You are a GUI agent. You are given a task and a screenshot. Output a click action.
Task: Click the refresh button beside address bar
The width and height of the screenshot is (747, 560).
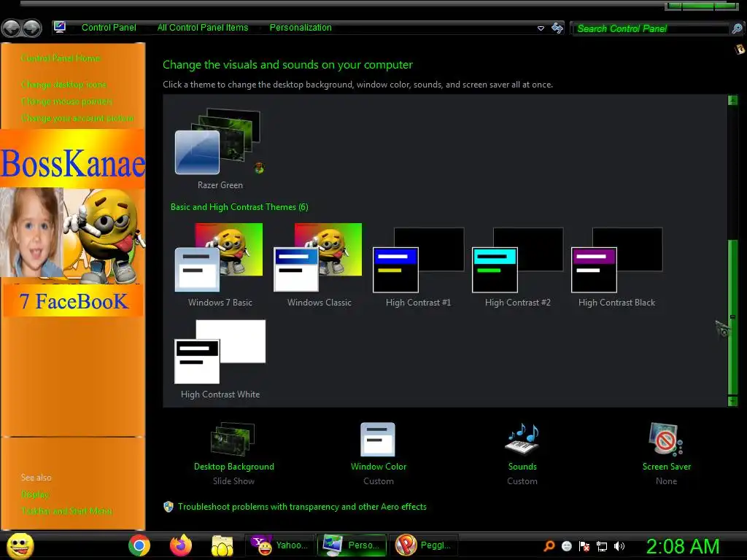coord(557,28)
